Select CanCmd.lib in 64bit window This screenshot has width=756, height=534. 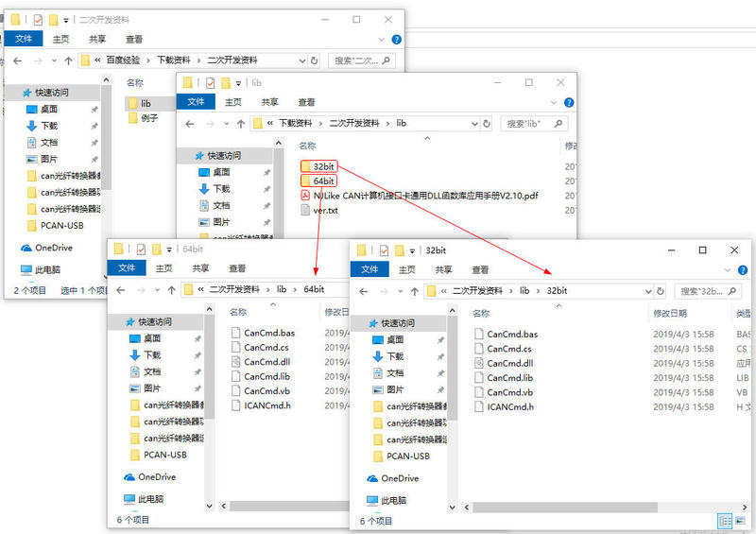[267, 376]
